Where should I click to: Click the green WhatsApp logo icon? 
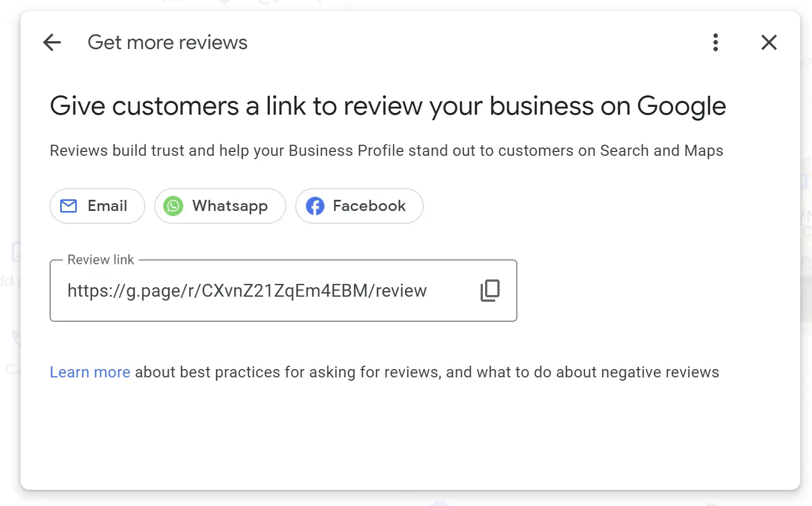pyautogui.click(x=173, y=206)
